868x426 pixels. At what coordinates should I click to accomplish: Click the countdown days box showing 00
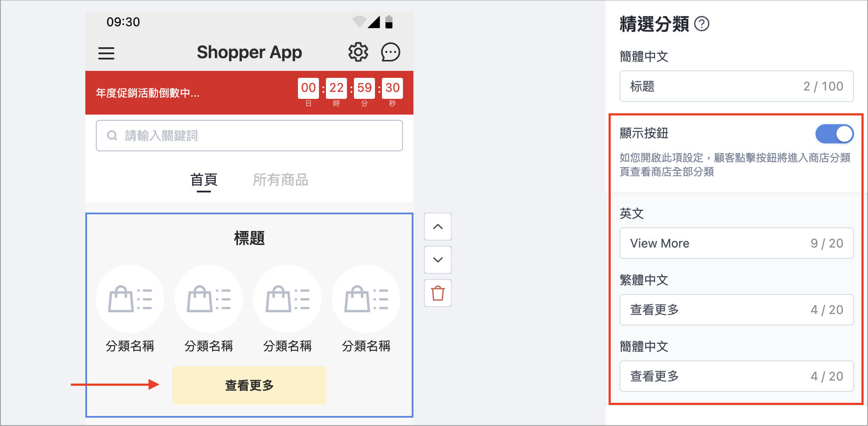pos(308,88)
